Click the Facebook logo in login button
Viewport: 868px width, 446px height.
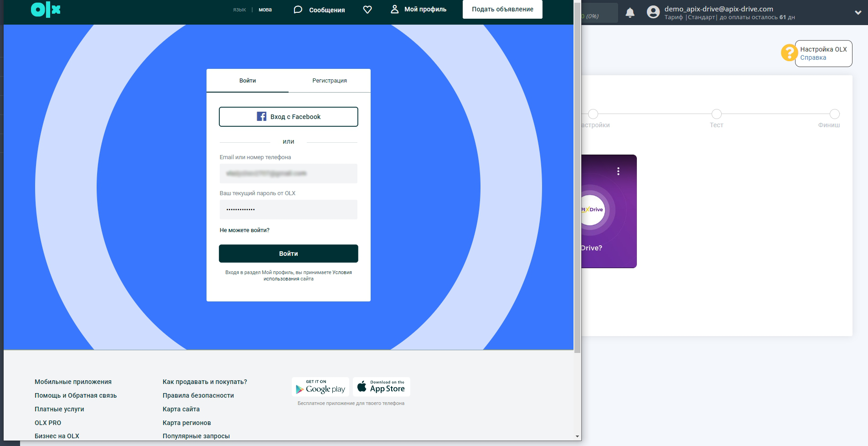point(262,116)
